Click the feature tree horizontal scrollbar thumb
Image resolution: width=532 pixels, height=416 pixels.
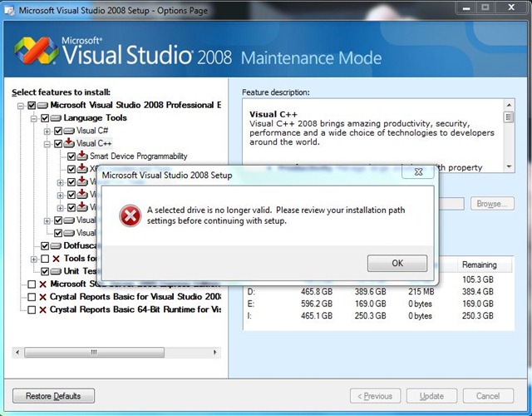(x=94, y=353)
